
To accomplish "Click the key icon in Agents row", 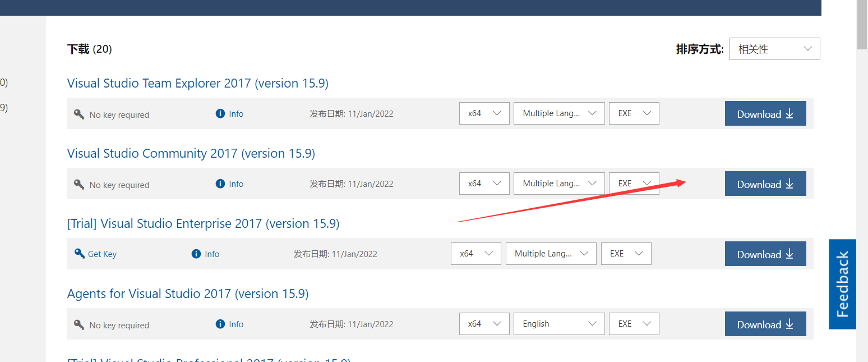I will point(79,324).
